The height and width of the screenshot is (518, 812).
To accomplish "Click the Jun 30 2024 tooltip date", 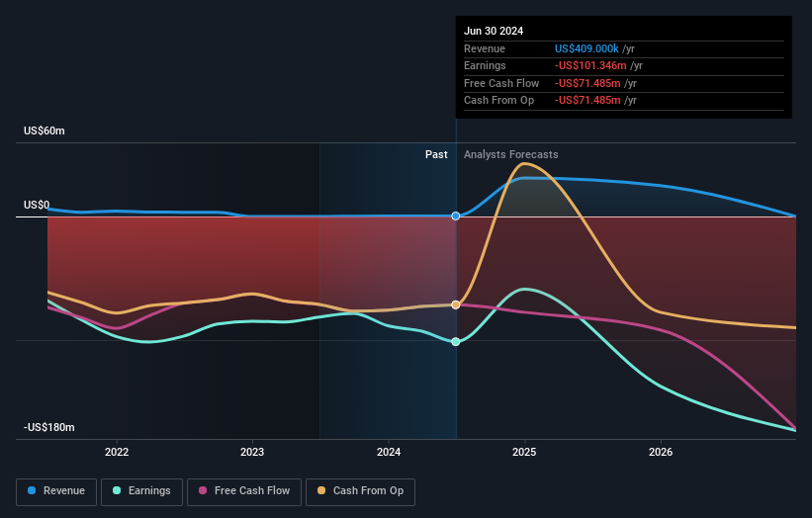I will pos(494,31).
